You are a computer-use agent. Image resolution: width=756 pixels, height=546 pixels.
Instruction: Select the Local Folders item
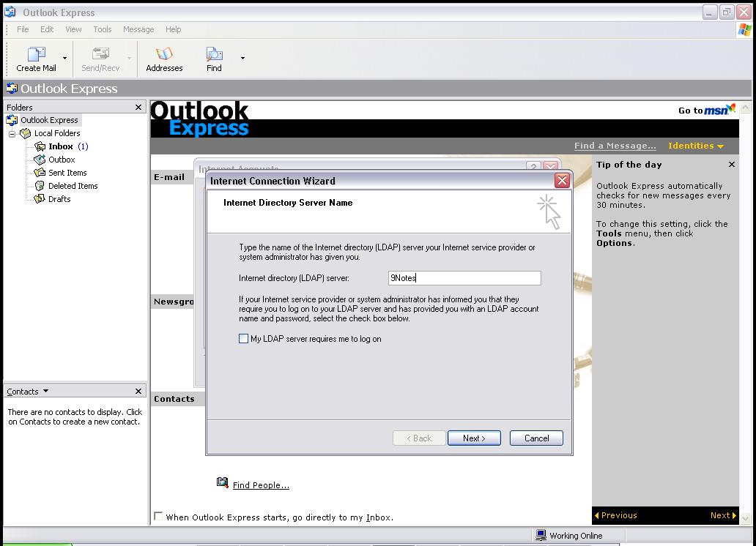(57, 133)
